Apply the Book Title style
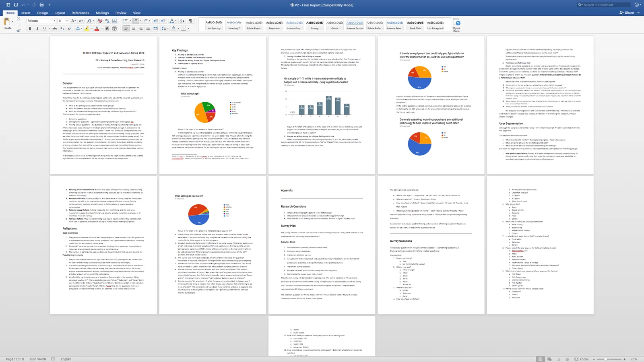The image size is (644, 362). coord(415,25)
